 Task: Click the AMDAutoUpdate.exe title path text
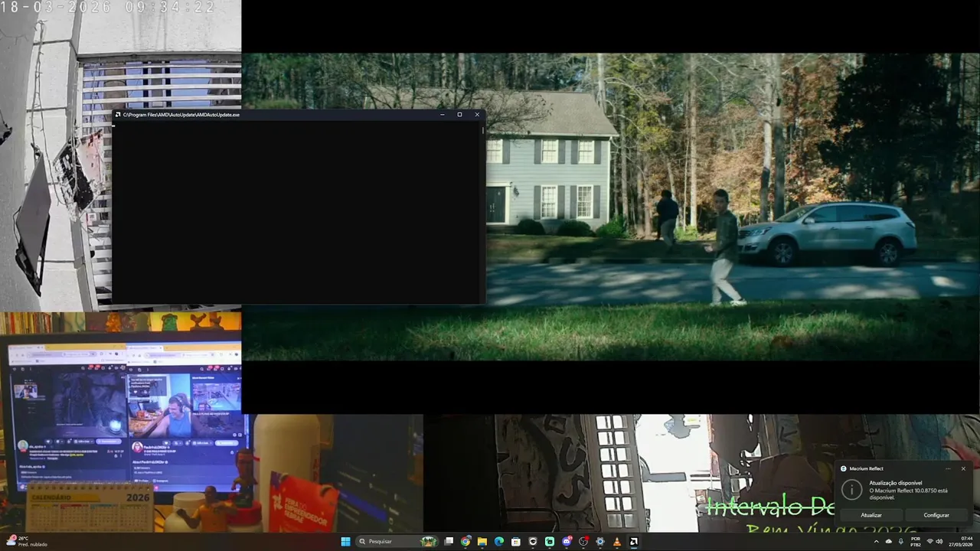[x=181, y=115]
